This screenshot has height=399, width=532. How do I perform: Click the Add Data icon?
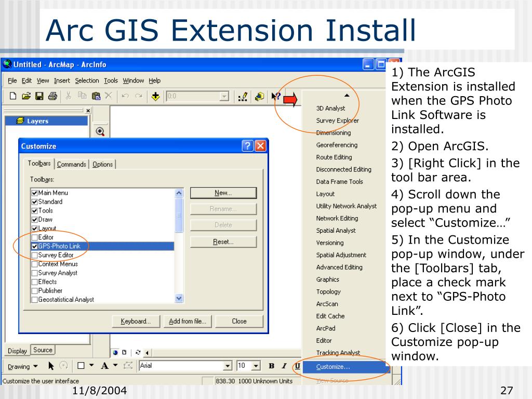155,96
